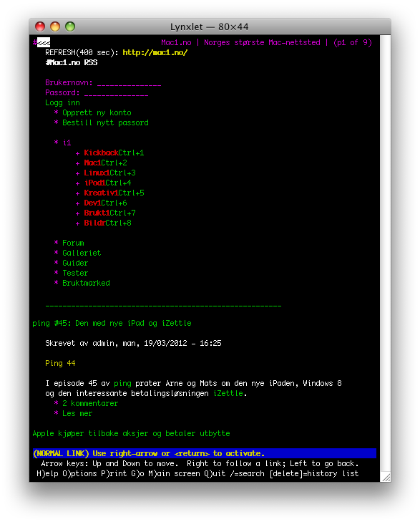Click the page title Mac1.no | Norges største Mac-nettsted
The width and height of the screenshot is (420, 522).
[x=240, y=43]
